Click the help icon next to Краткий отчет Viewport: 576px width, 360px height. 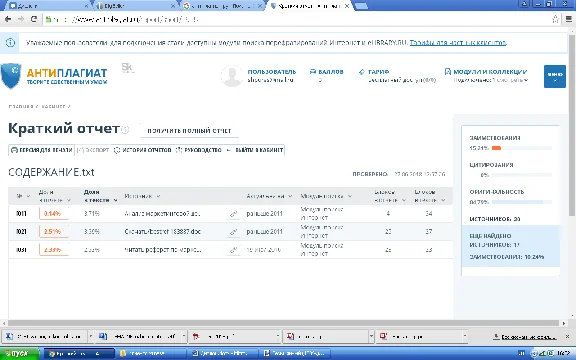125,130
